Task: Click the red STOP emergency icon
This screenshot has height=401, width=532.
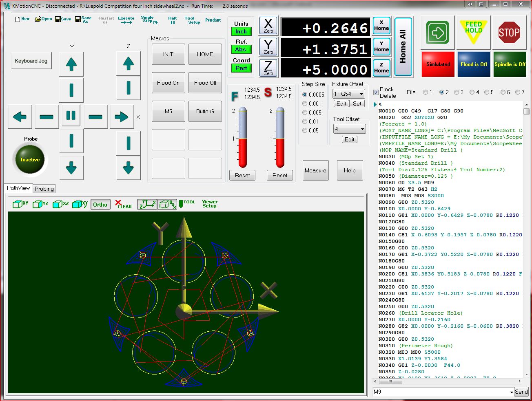Action: tap(509, 33)
